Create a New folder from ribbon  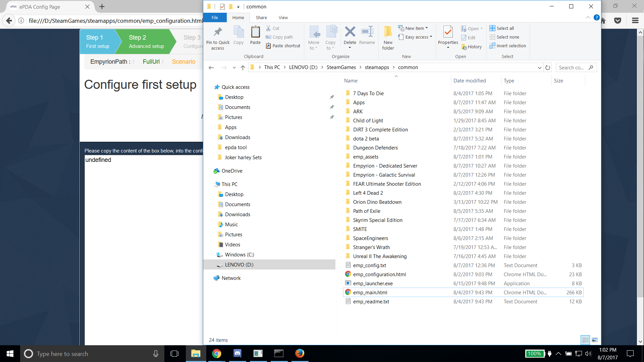[388, 38]
